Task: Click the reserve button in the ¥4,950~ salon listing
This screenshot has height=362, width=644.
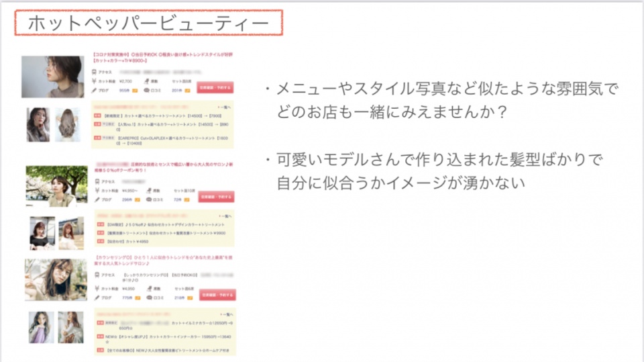Action: point(216,197)
